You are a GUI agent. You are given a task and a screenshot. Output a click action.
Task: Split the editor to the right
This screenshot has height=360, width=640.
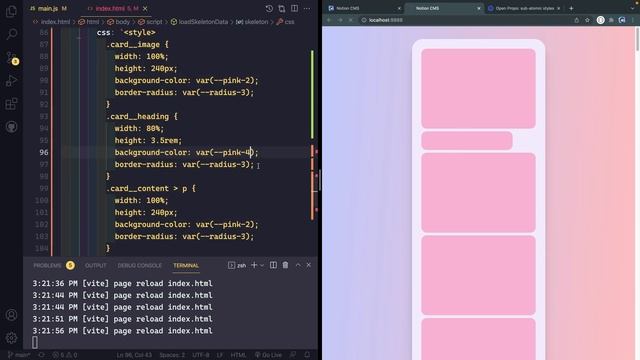point(294,8)
